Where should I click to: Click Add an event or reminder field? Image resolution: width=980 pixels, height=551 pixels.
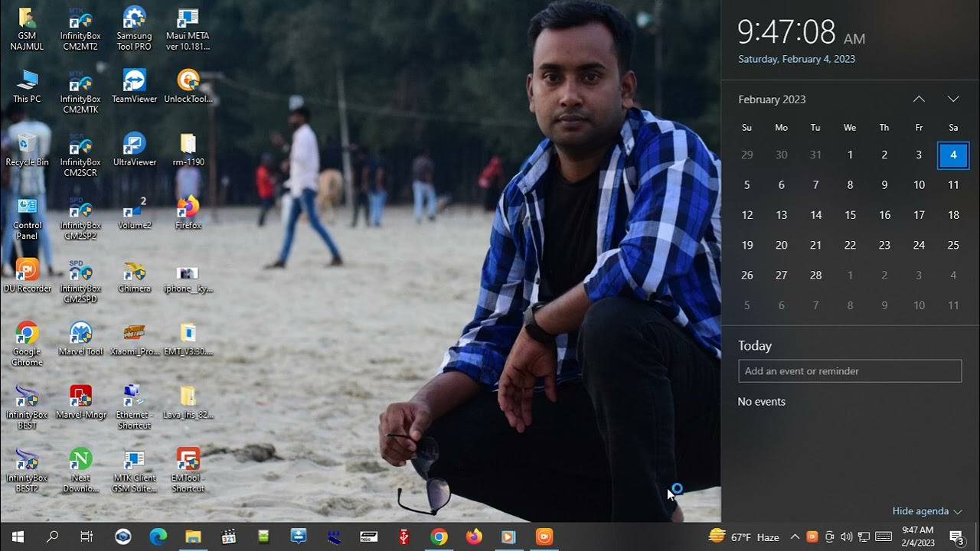pos(850,371)
